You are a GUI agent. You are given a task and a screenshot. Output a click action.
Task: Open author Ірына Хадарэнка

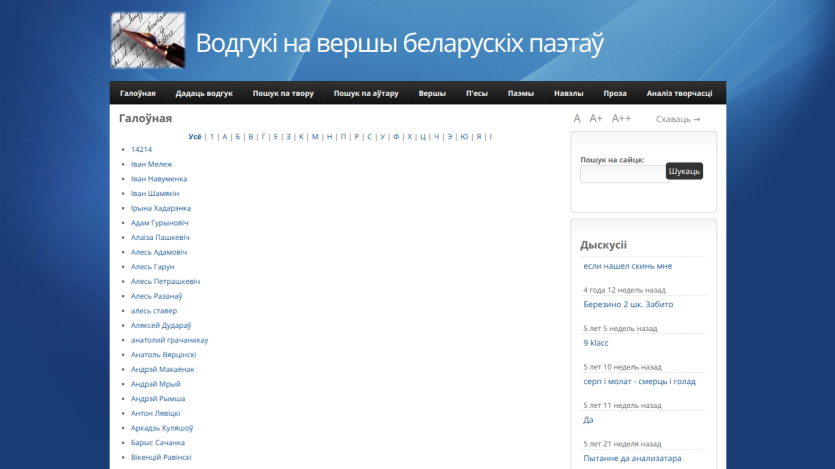[x=161, y=208]
